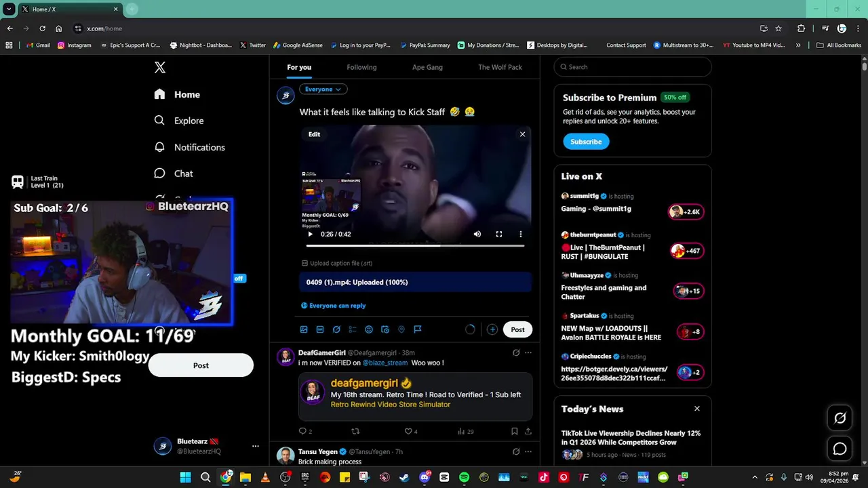Image resolution: width=868 pixels, height=488 pixels.
Task: Click the Edit button on the video
Action: (314, 134)
